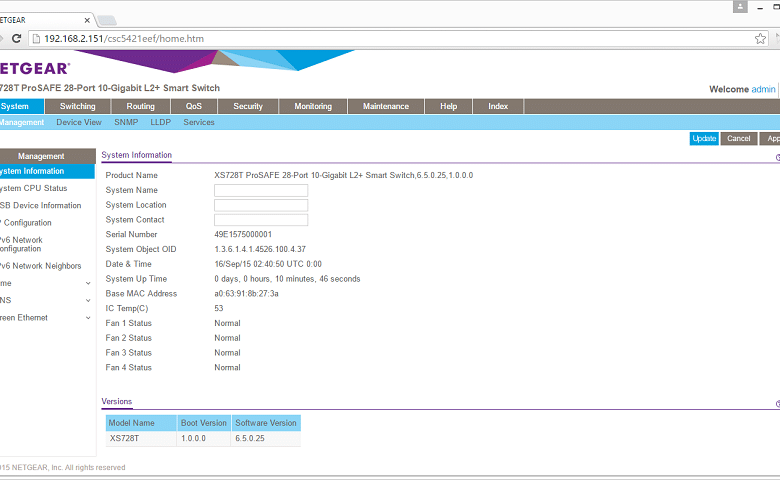Click the page icon in address bar
The width and height of the screenshot is (780, 480).
pos(36,38)
